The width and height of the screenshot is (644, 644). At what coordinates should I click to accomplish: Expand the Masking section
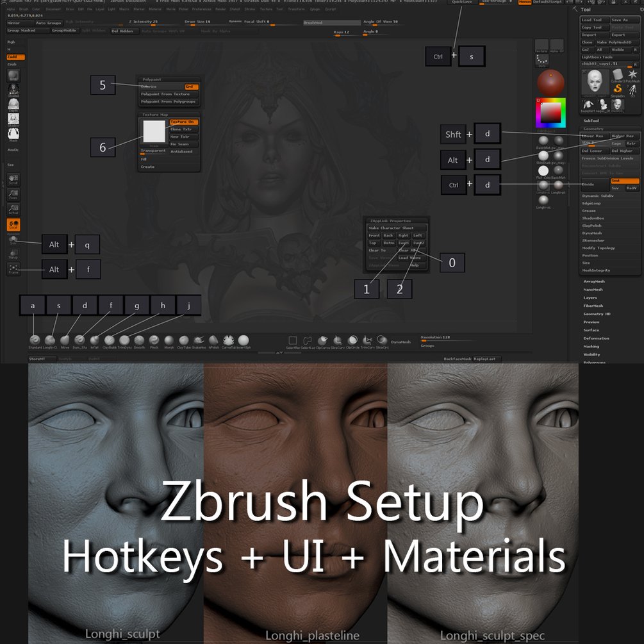coord(591,346)
